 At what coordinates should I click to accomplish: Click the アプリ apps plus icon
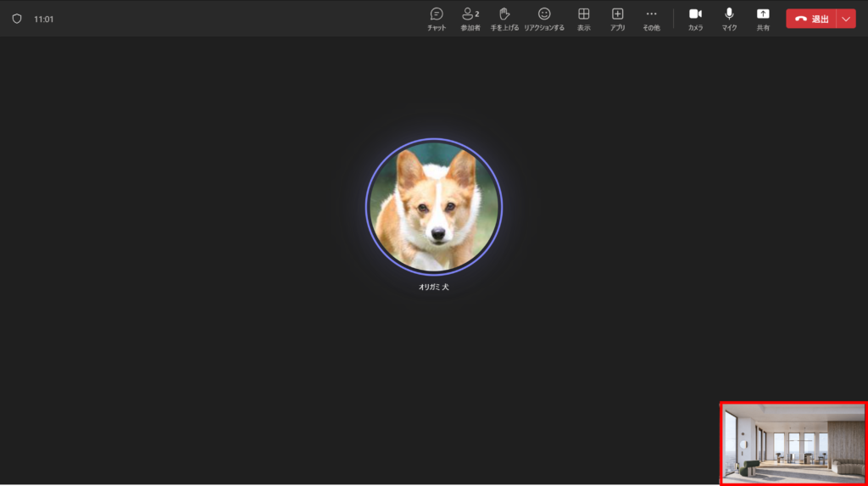[x=618, y=18]
